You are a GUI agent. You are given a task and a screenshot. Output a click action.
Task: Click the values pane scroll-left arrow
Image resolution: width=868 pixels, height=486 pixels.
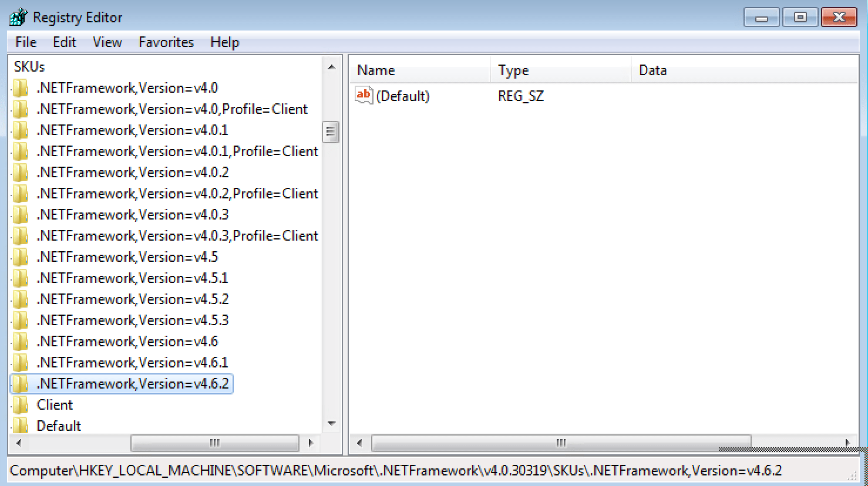point(359,443)
